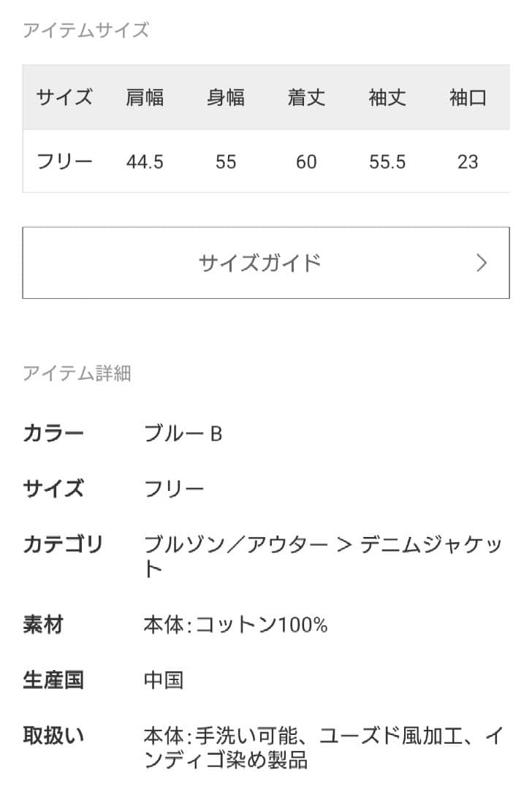Click the 素材 row showing コットン100%
This screenshot has height=789, width=532.
(46, 625)
